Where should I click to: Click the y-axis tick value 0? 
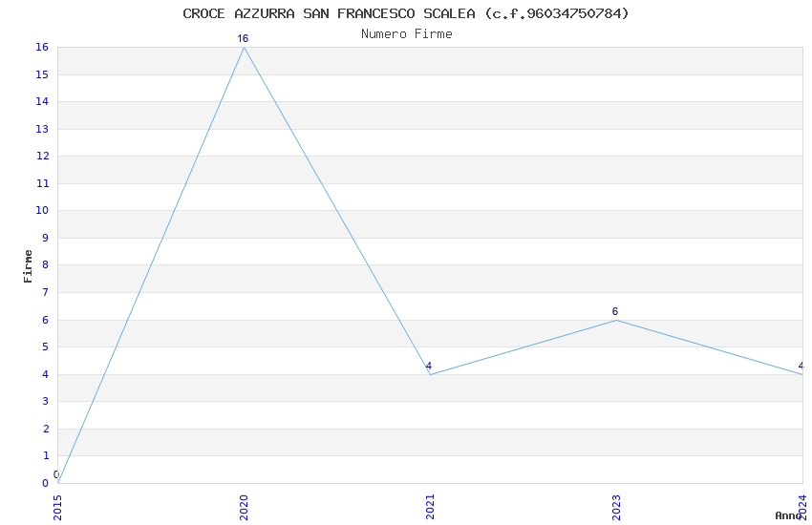tap(46, 484)
